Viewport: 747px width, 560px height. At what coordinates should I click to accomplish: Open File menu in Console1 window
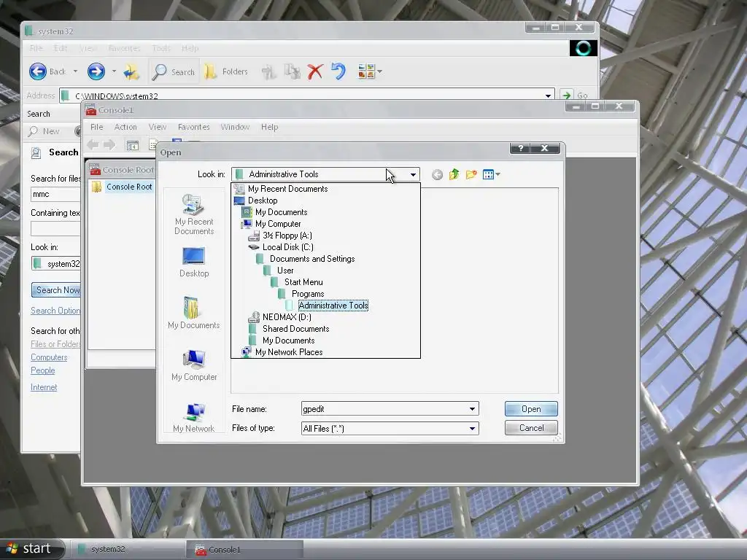(97, 127)
